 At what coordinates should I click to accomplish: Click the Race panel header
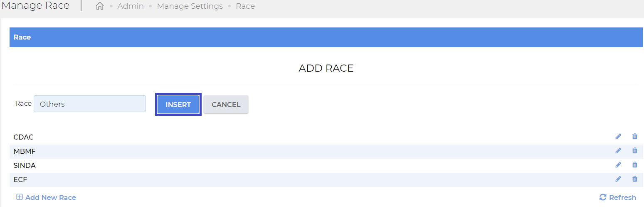[327, 37]
